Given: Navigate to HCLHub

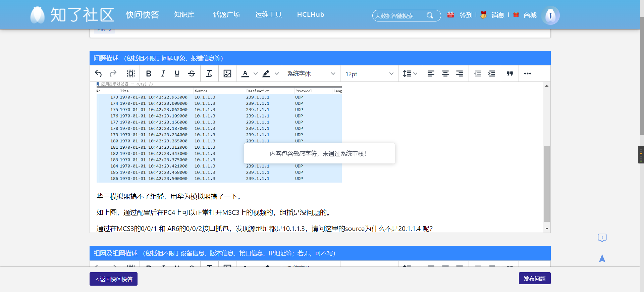Looking at the screenshot, I should pyautogui.click(x=311, y=15).
